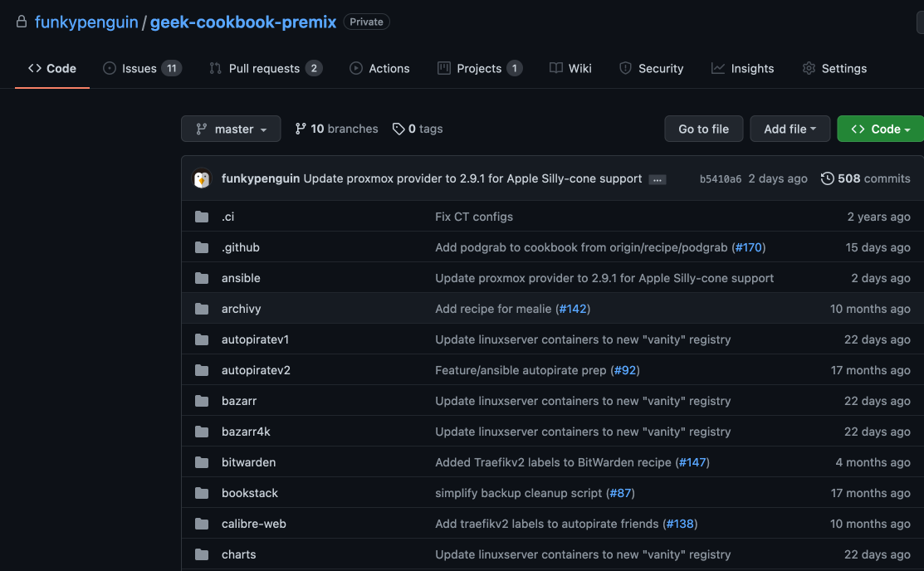This screenshot has width=924, height=571.
Task: Click the folder icon beside ansible
Action: 202,278
